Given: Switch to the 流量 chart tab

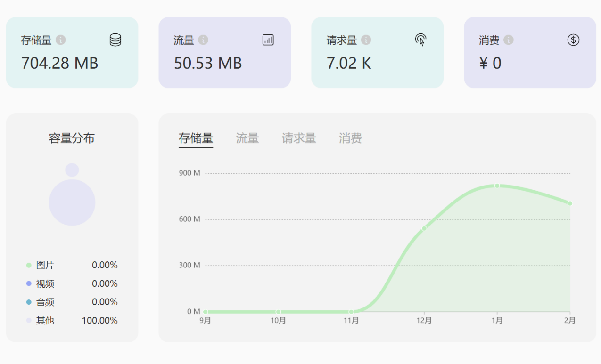Looking at the screenshot, I should coord(247,138).
